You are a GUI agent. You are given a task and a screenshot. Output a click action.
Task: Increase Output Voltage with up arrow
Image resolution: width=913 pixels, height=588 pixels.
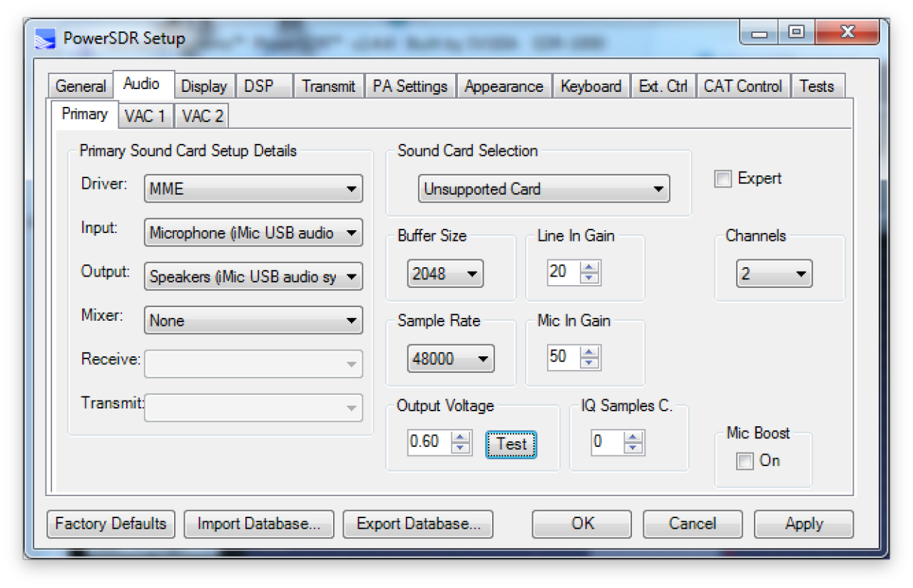tap(461, 437)
